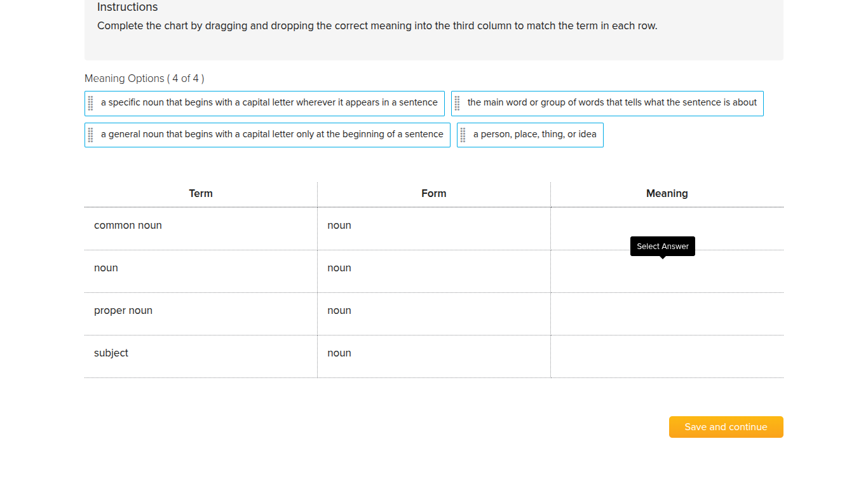868x488 pixels.
Task: Click the 'Meaning Options ( 4 of 4 )' label
Action: pos(144,79)
